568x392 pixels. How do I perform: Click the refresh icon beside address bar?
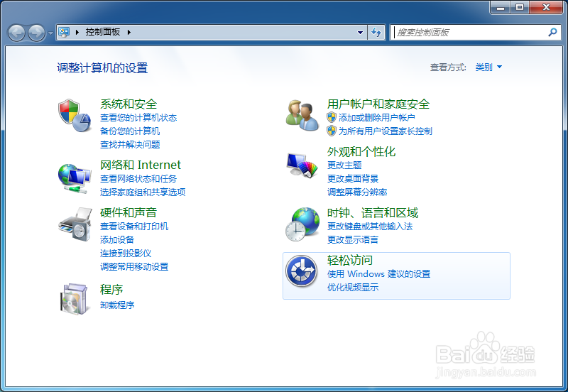pyautogui.click(x=376, y=33)
